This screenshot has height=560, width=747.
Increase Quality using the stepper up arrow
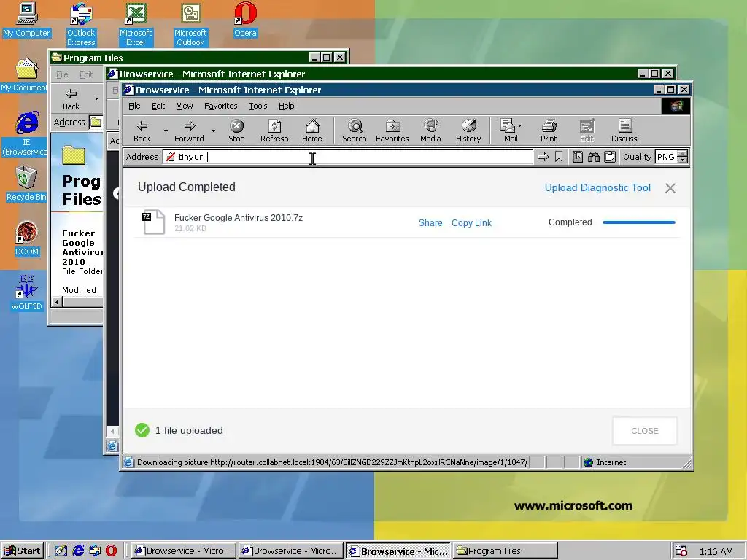pos(683,153)
